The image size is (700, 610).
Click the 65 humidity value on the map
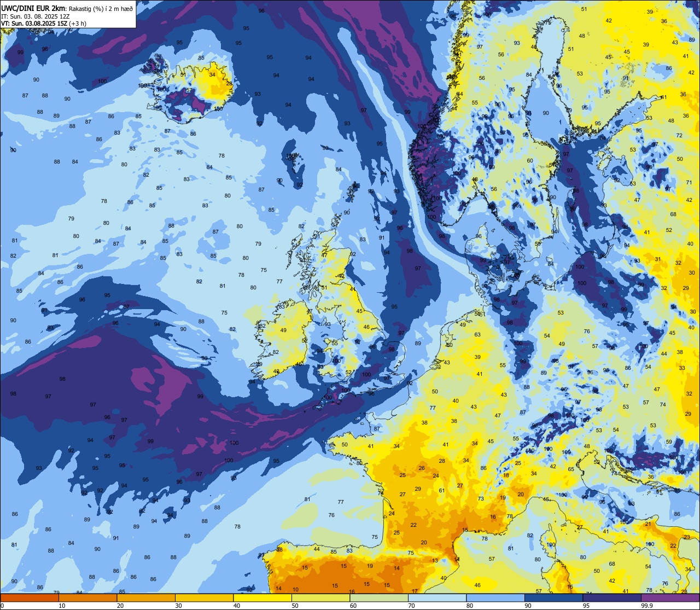coord(571,469)
